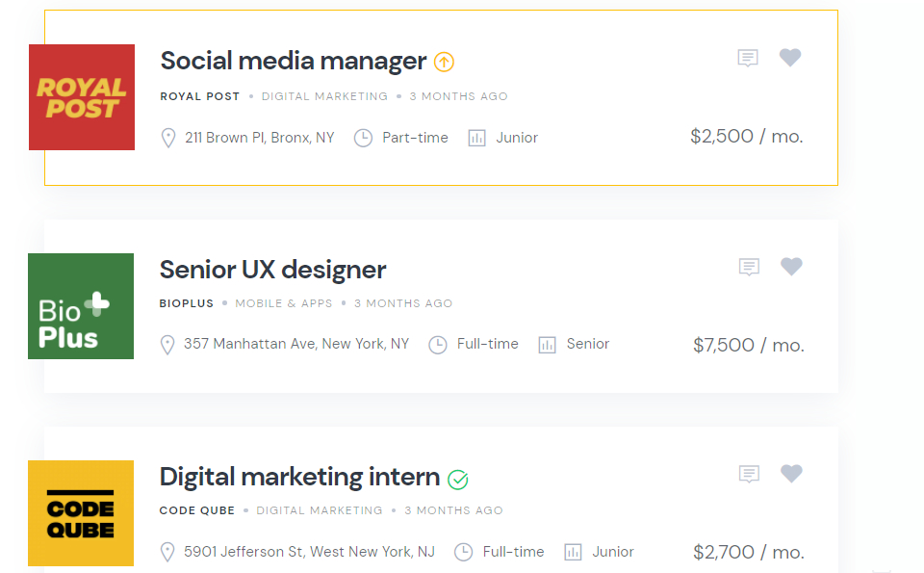
Task: Click the clock icon on the Senior UX designer listing
Action: [439, 344]
